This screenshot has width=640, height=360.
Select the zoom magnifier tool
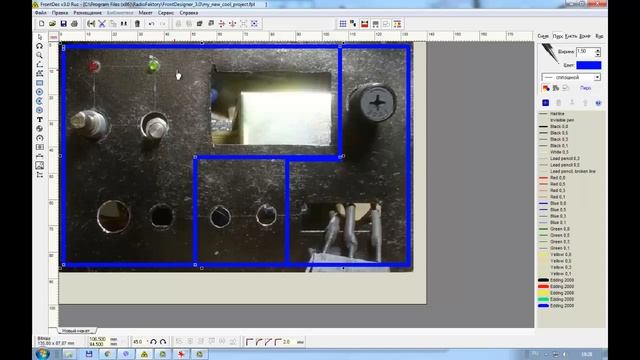pos(40,55)
